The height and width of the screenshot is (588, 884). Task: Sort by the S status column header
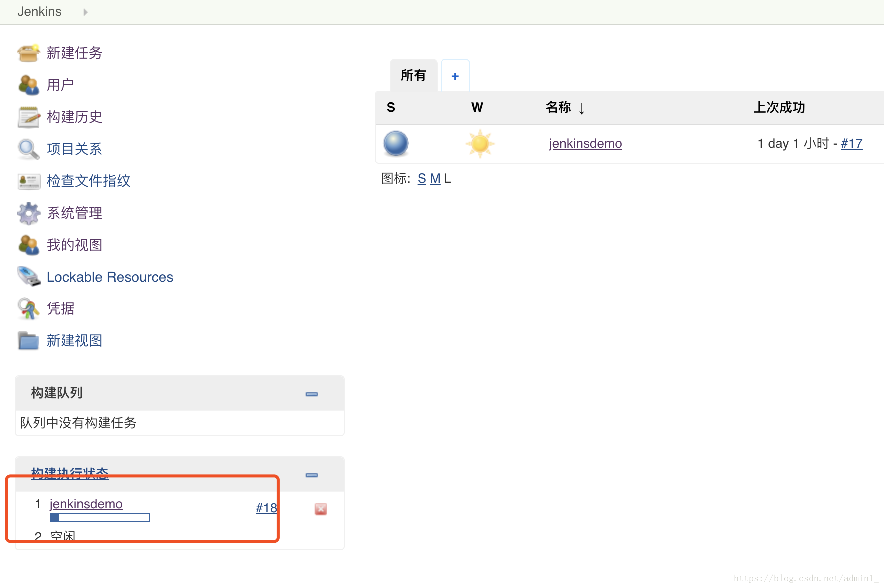[391, 107]
